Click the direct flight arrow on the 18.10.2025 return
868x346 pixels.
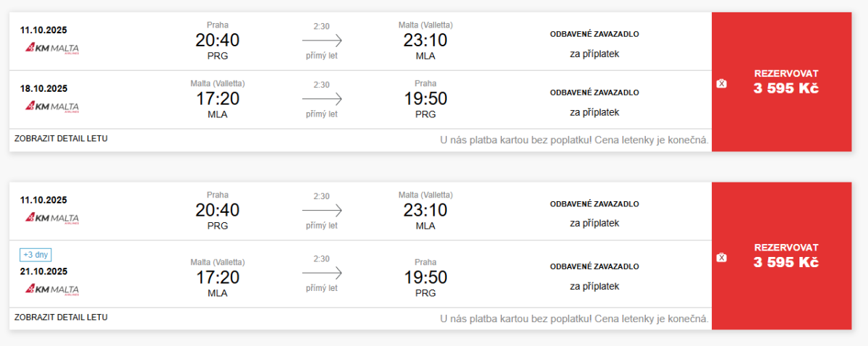[322, 99]
